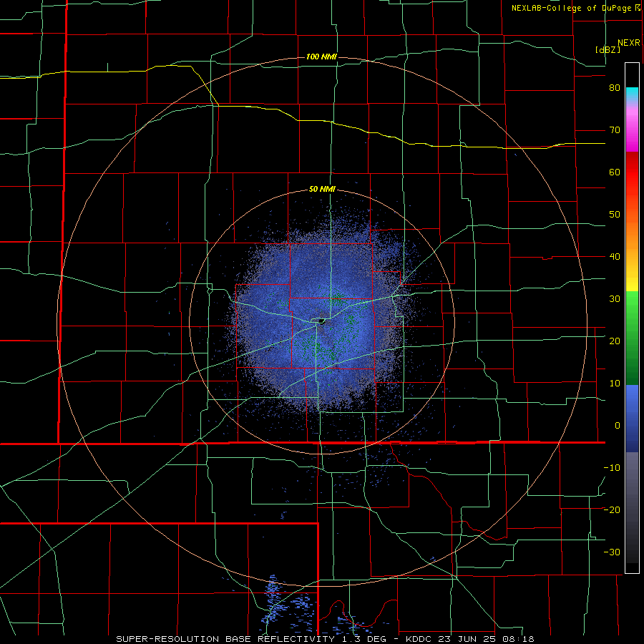The width and height of the screenshot is (644, 644).
Task: Click the 50 NMI range ring label
Action: click(x=322, y=190)
